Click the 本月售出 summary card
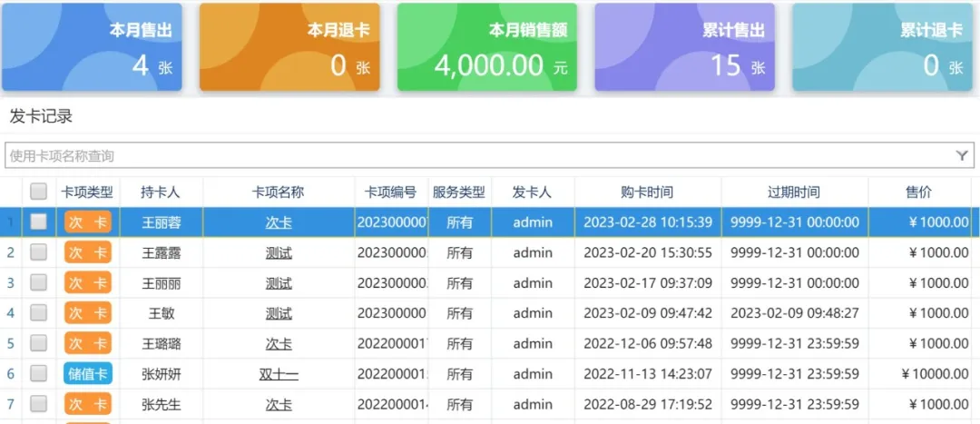This screenshot has width=980, height=424. [x=92, y=47]
